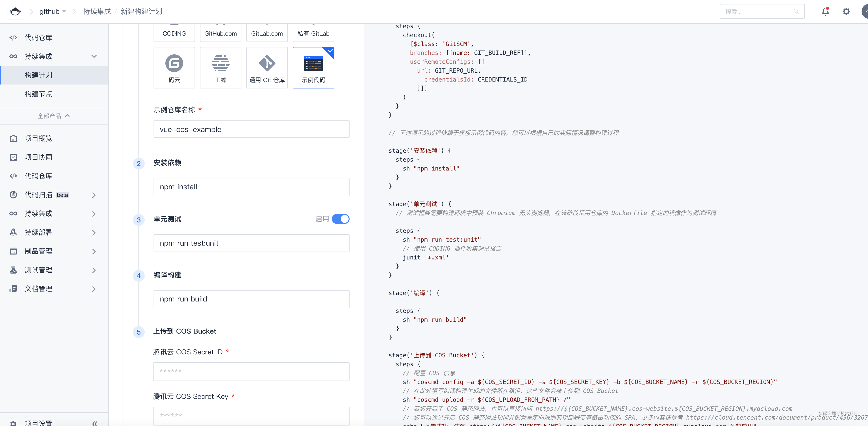Click the 文档管理 document icon
This screenshot has width=868, height=426.
point(14,289)
